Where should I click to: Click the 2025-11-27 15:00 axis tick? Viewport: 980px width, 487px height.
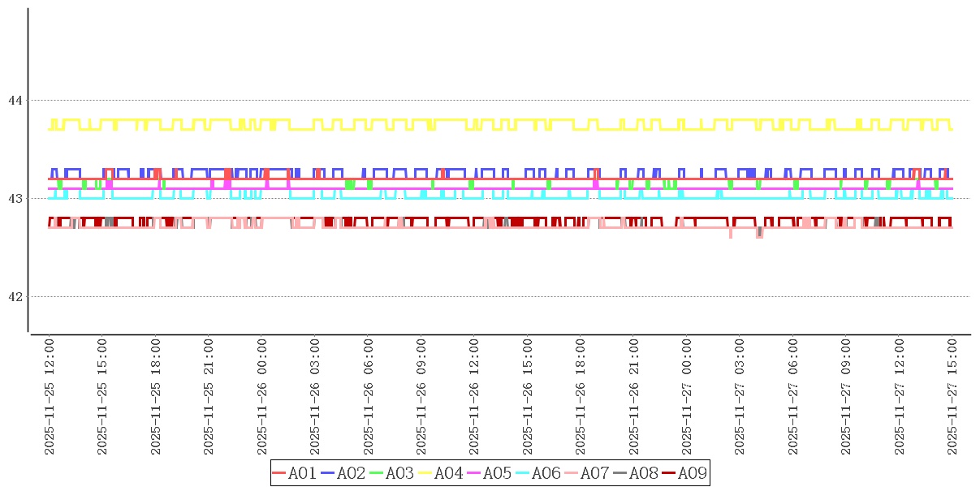(x=952, y=397)
